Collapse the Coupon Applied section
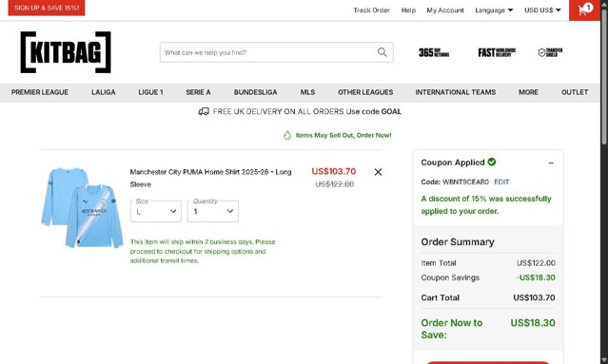This screenshot has height=364, width=608. tap(551, 163)
